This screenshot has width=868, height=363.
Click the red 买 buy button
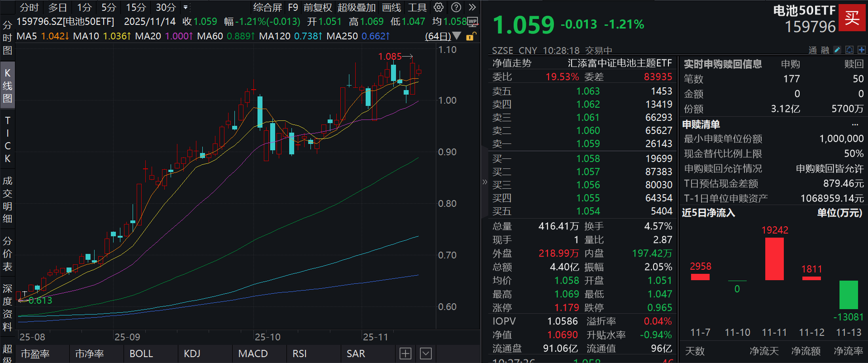pos(852,18)
